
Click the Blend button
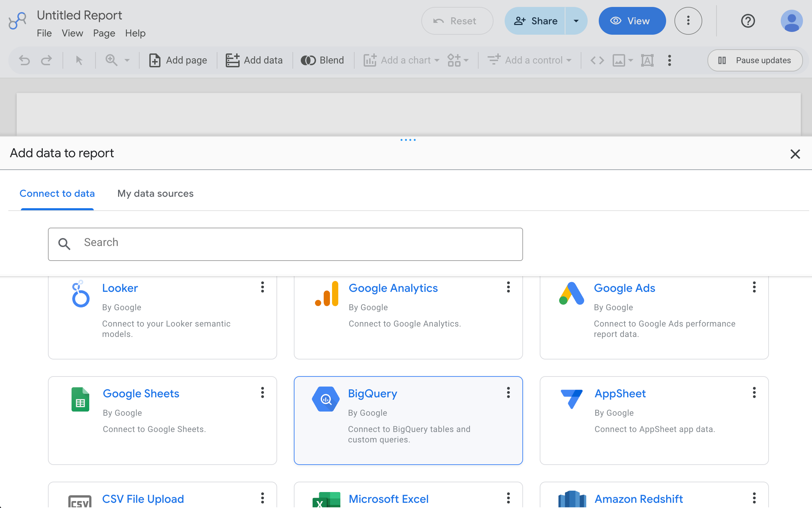[x=322, y=60]
